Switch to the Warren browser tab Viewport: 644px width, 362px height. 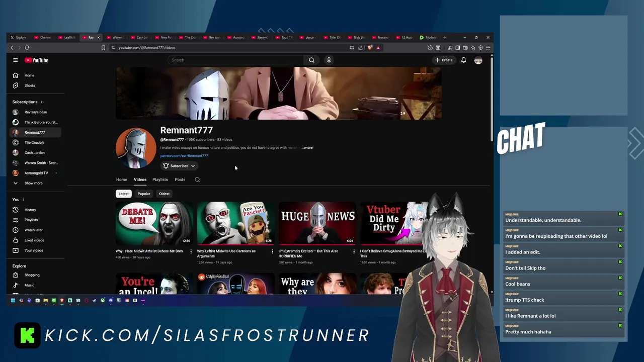(116, 37)
